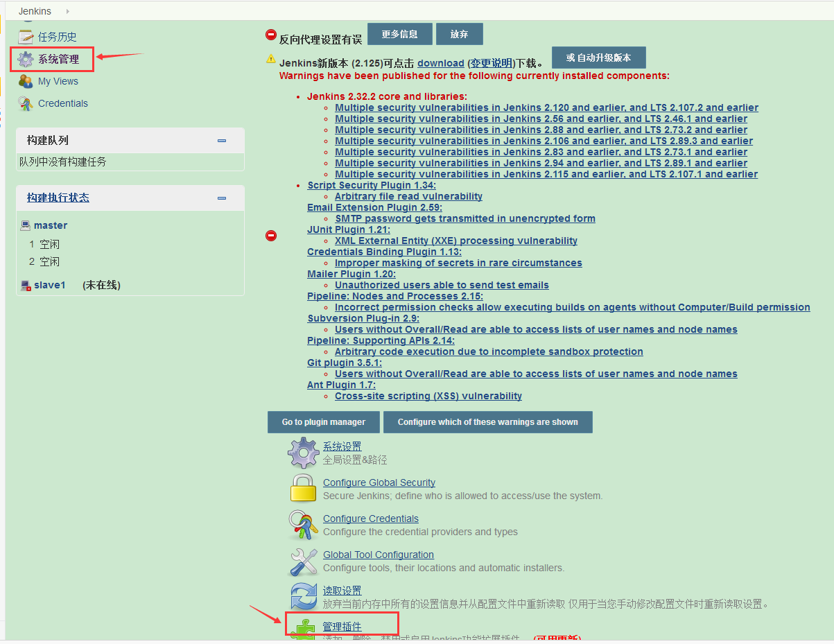834x644 pixels.
Task: Open JUnit Plugin 1.21 link
Action: coord(349,229)
